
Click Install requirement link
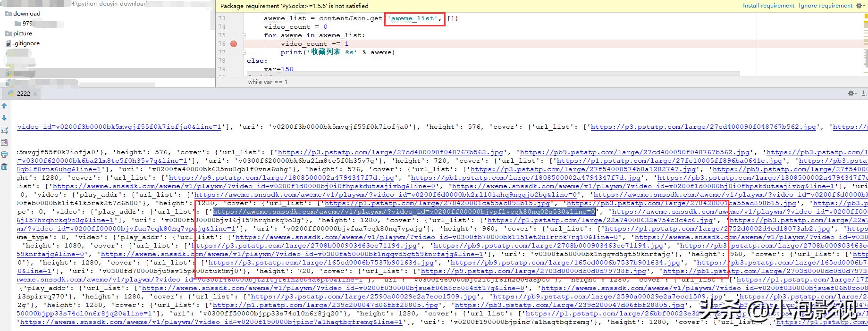click(x=768, y=6)
